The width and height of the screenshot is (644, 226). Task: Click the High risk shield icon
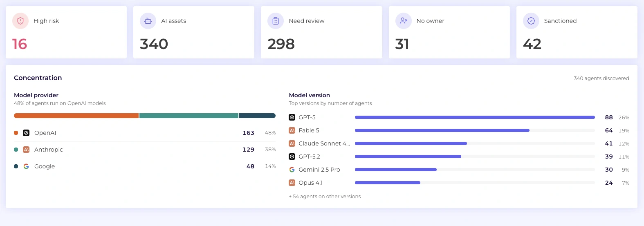(x=20, y=21)
